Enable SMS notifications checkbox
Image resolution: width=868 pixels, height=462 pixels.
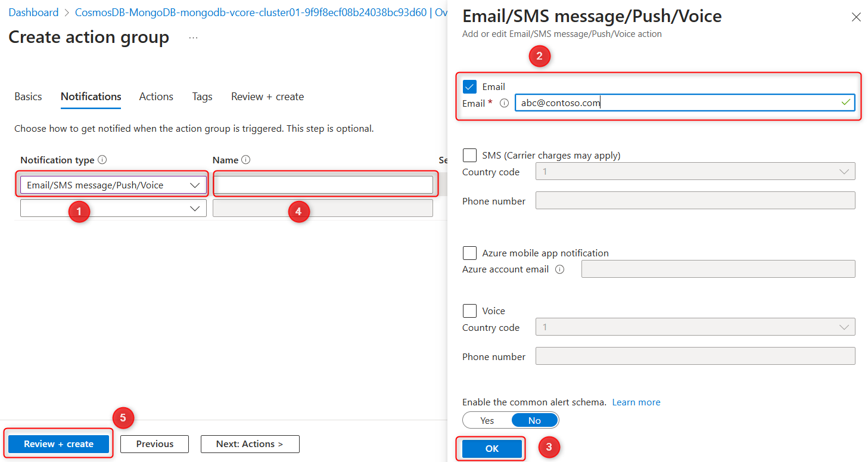(469, 155)
